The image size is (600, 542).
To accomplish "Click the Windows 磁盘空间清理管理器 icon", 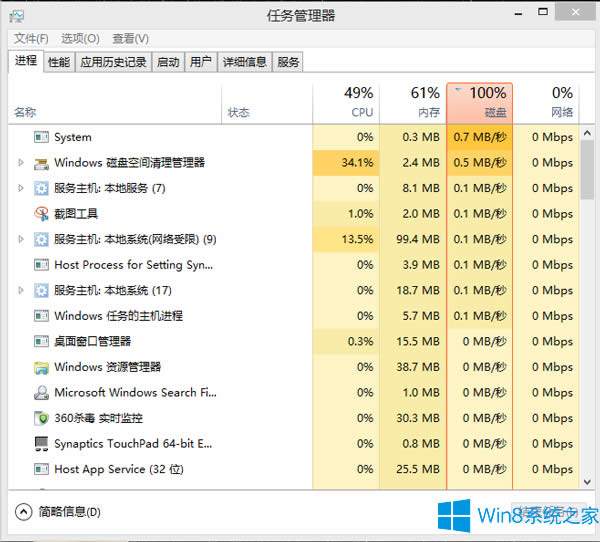I will pos(41,163).
